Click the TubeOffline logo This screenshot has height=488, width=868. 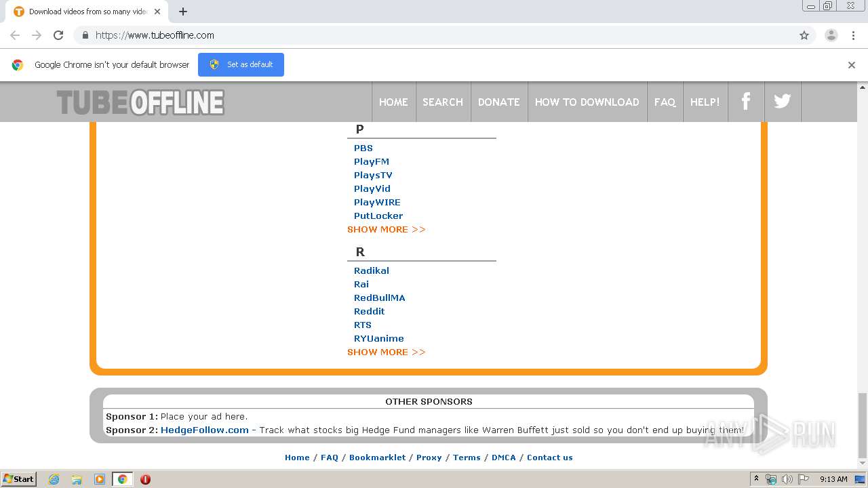pyautogui.click(x=140, y=102)
